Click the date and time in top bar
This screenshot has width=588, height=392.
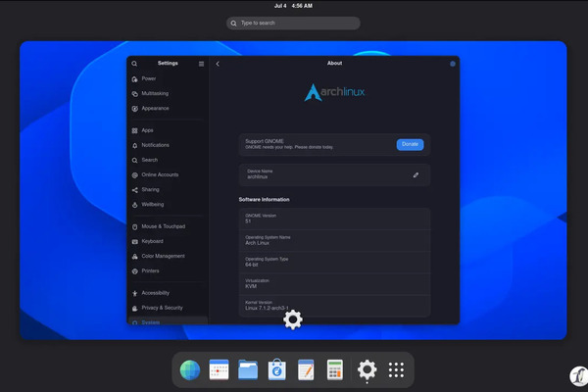pyautogui.click(x=293, y=6)
